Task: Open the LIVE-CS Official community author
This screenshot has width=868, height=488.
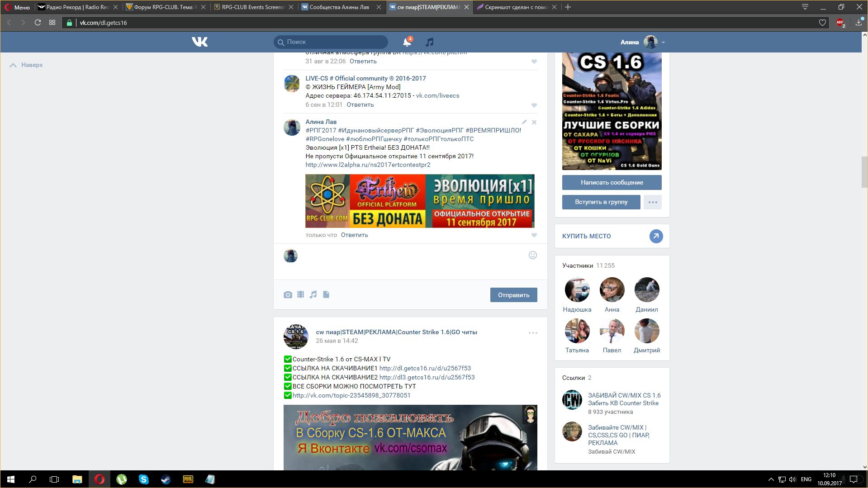Action: pyautogui.click(x=365, y=78)
